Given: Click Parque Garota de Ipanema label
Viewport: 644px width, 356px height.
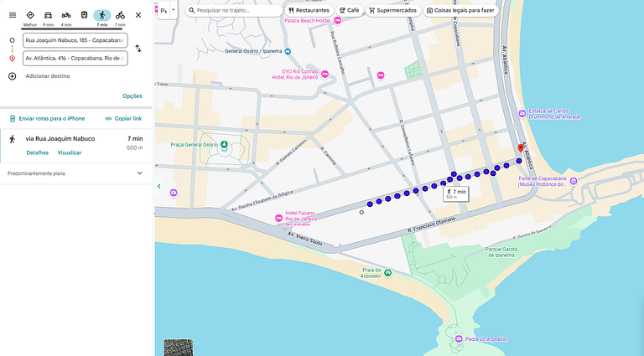Looking at the screenshot, I should click(x=501, y=252).
